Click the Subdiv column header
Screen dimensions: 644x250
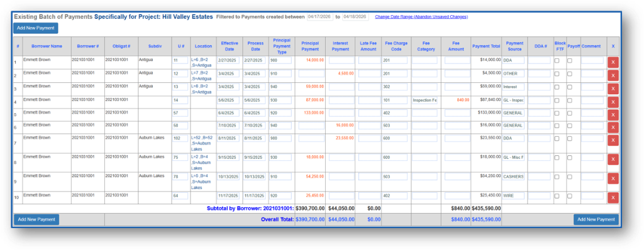155,46
